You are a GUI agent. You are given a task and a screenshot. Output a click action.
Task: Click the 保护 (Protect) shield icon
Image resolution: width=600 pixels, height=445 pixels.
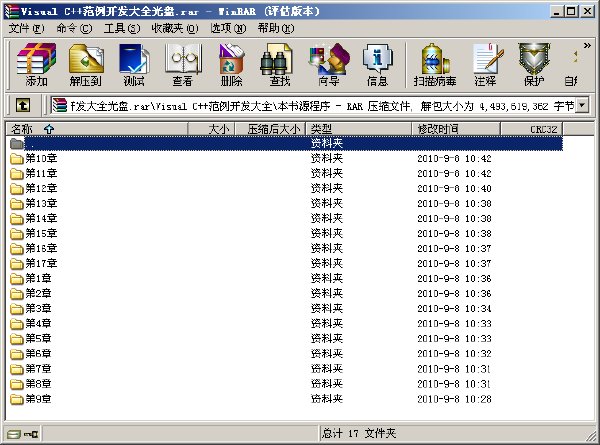coord(534,65)
